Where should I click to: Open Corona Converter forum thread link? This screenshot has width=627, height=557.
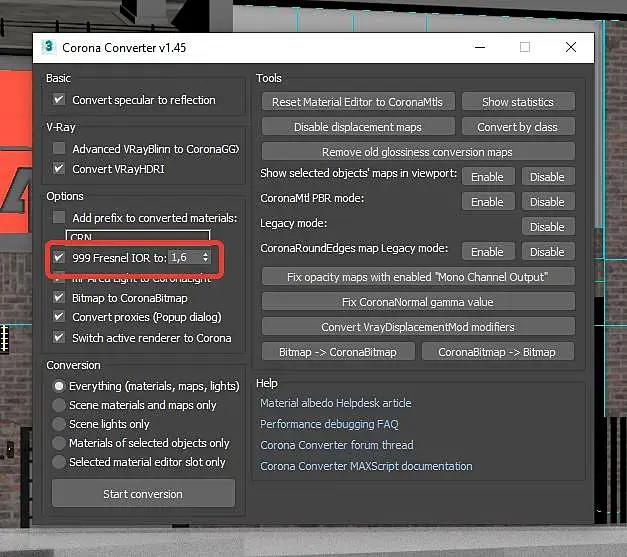[x=337, y=445]
